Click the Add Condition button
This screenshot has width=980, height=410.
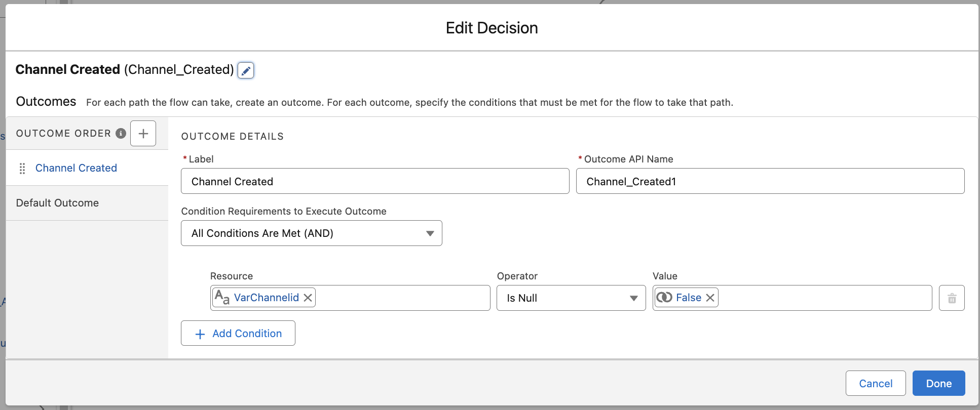pos(238,334)
